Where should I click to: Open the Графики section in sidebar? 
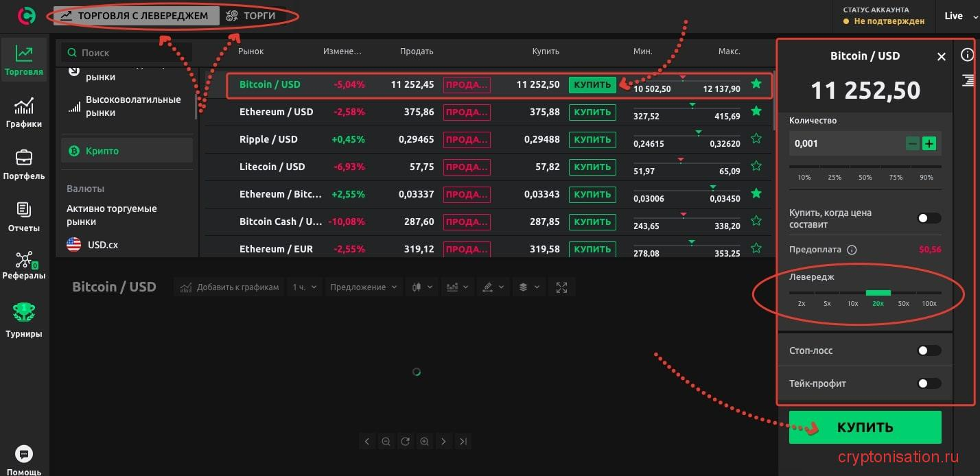pos(24,112)
